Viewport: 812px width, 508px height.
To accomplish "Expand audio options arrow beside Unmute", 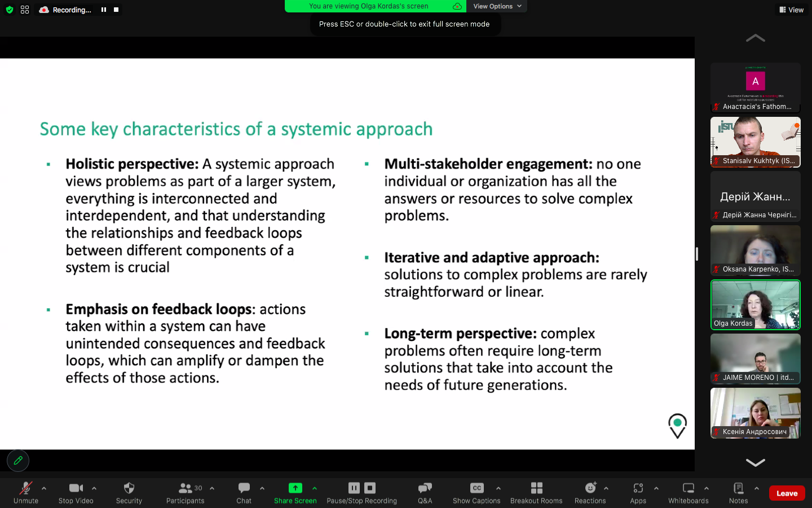I will 44,488.
